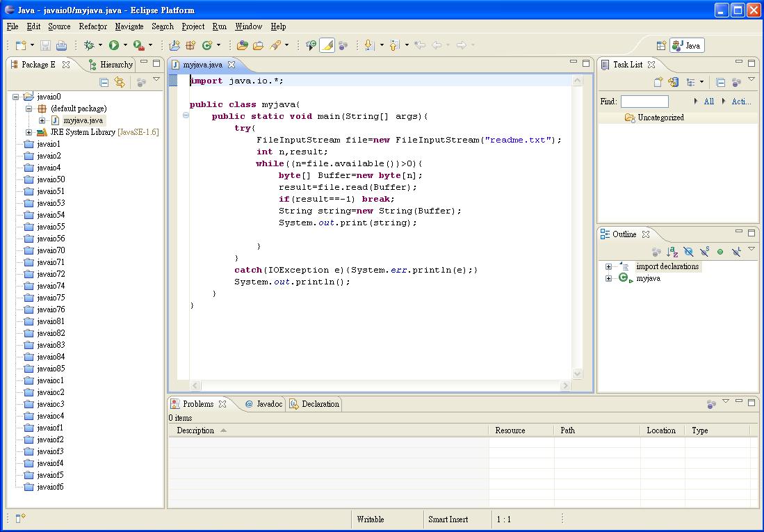The height and width of the screenshot is (532, 764).
Task: Click the Previous Annotation arrow icon
Action: point(395,45)
